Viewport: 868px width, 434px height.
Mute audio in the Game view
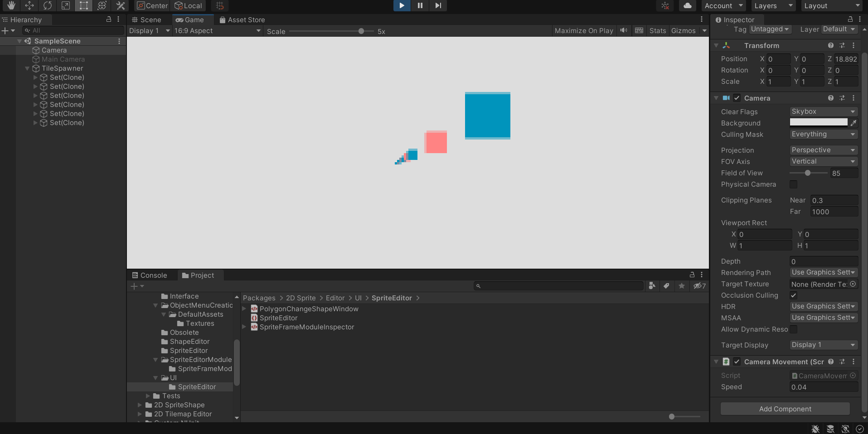pyautogui.click(x=624, y=31)
